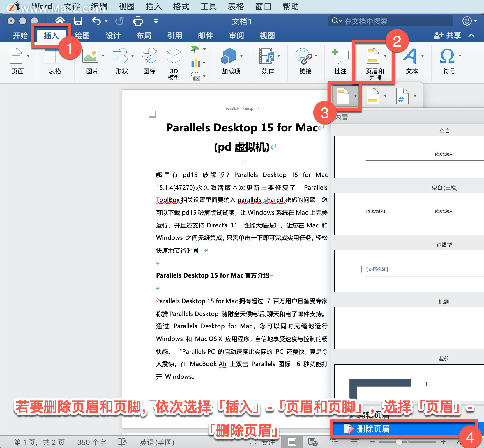Open the undo history dropdown arrow
The width and height of the screenshot is (484, 448).
[106, 21]
